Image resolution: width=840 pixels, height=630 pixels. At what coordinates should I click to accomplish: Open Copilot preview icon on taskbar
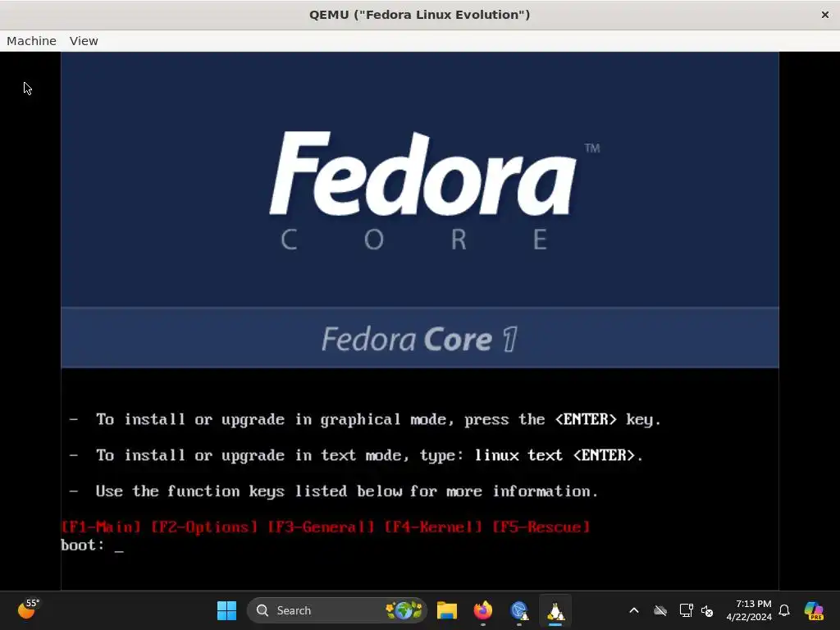[x=814, y=610]
